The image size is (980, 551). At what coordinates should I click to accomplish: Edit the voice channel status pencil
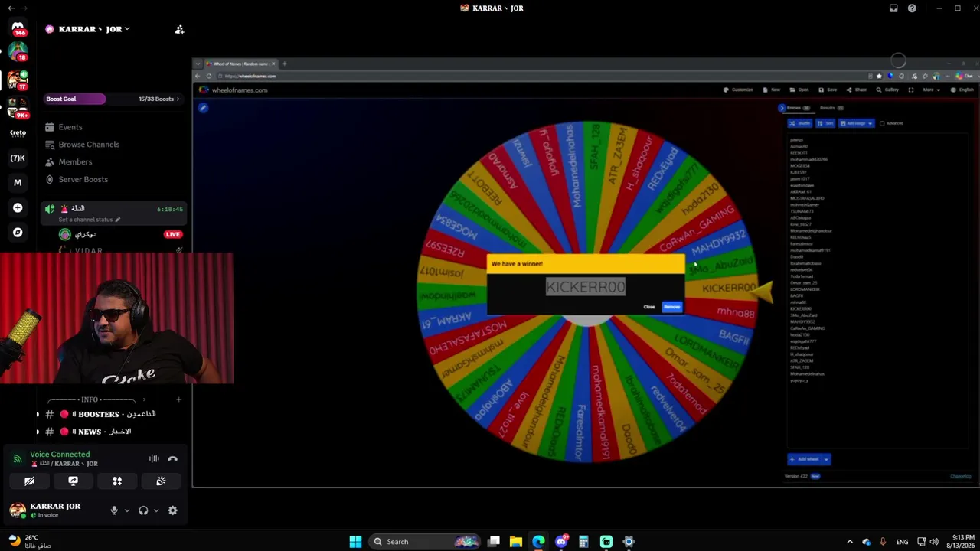(117, 220)
